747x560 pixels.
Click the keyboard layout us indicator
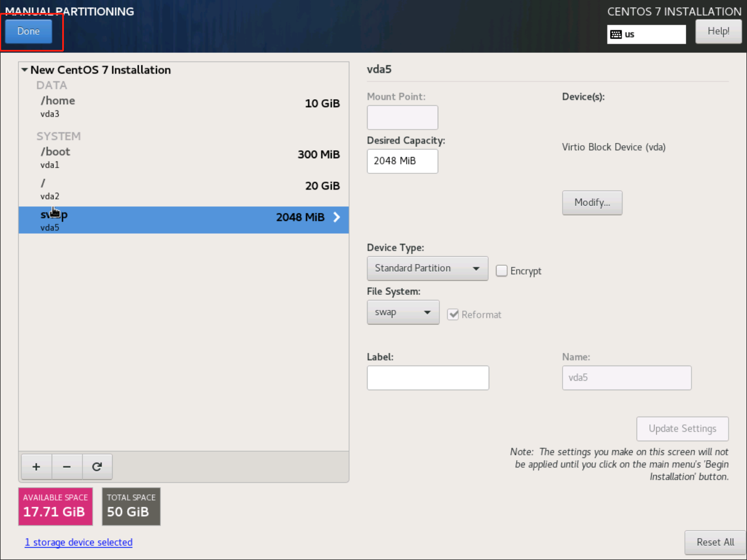[x=646, y=34]
